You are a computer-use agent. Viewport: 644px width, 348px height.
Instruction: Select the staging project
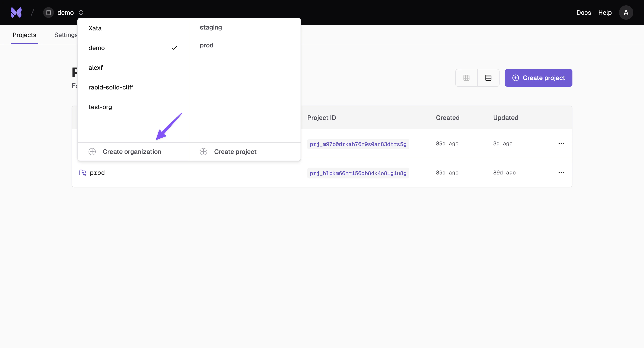pos(211,27)
